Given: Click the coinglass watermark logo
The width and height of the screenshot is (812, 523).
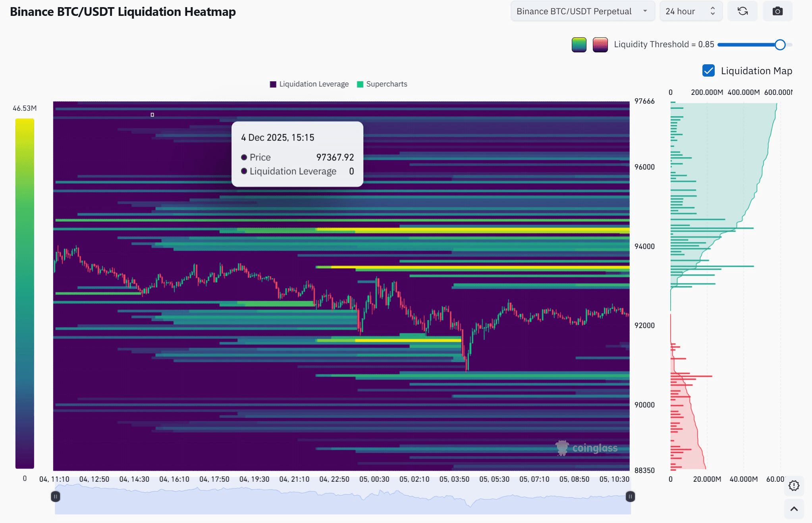Looking at the screenshot, I should [x=587, y=448].
